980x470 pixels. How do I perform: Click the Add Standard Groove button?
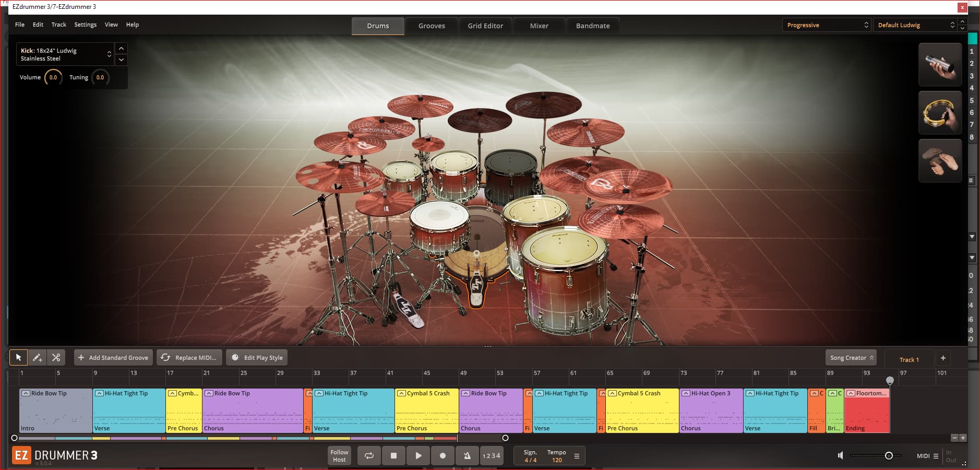(113, 358)
